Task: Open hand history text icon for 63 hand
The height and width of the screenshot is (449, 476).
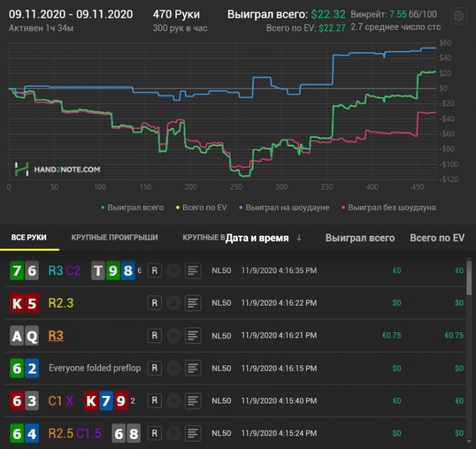Action: [192, 401]
